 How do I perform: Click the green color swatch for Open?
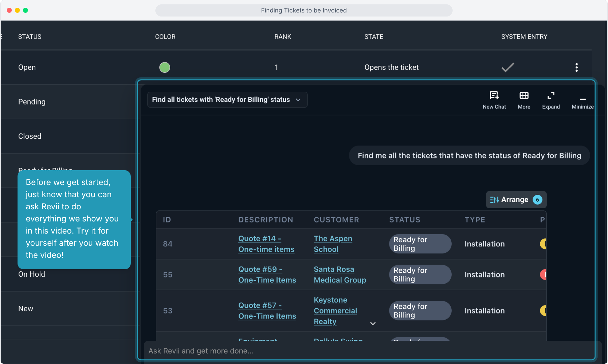(x=164, y=67)
